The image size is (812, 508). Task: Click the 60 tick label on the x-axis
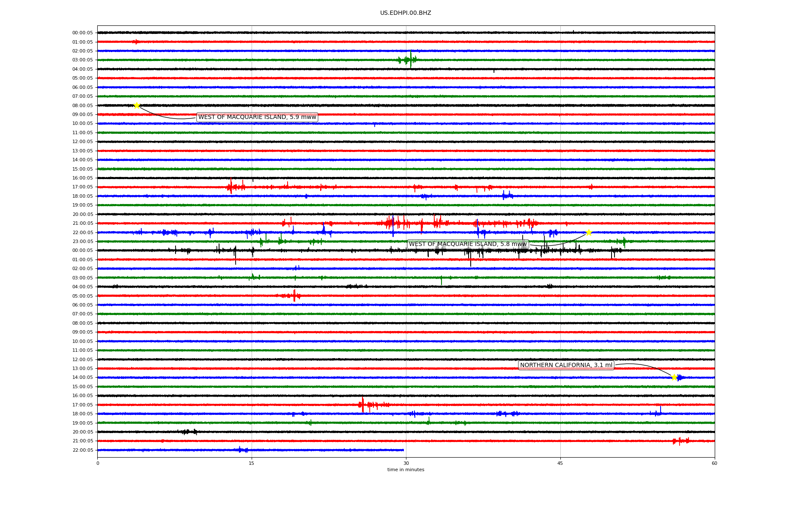(714, 463)
